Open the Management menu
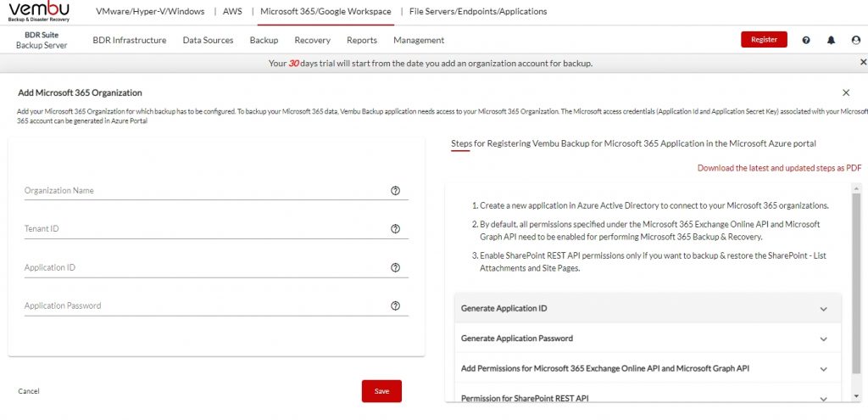Viewport: 868px width, 420px height. tap(419, 40)
